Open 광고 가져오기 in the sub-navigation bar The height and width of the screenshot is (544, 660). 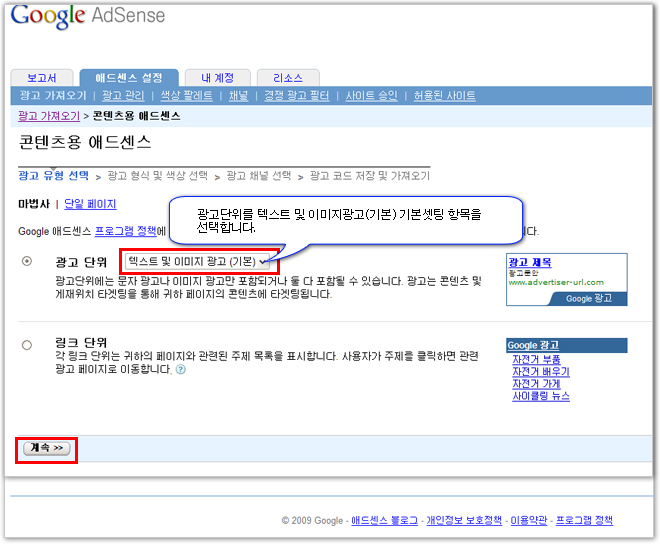pos(53,96)
